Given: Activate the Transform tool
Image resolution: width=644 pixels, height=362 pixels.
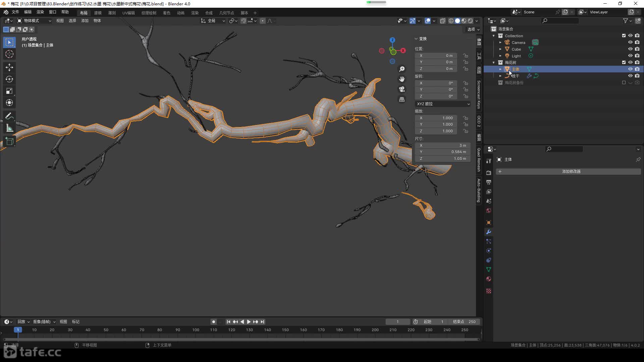Looking at the screenshot, I should point(9,103).
